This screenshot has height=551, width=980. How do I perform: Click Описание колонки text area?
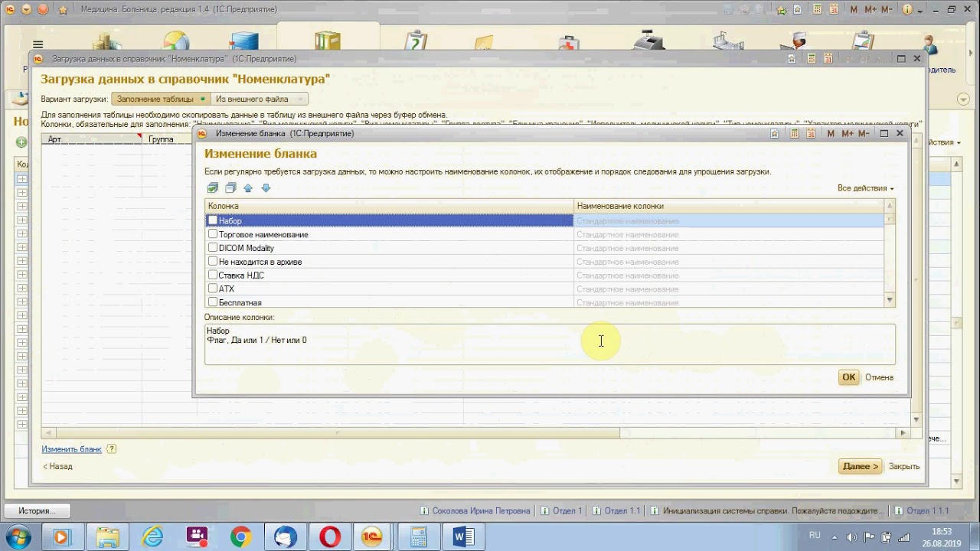coord(549,344)
